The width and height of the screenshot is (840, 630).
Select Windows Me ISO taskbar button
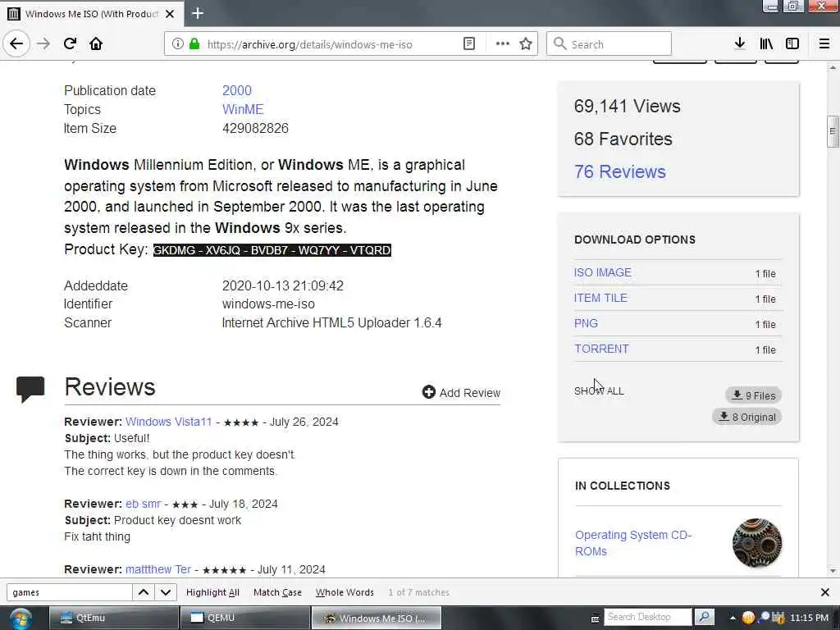click(377, 618)
